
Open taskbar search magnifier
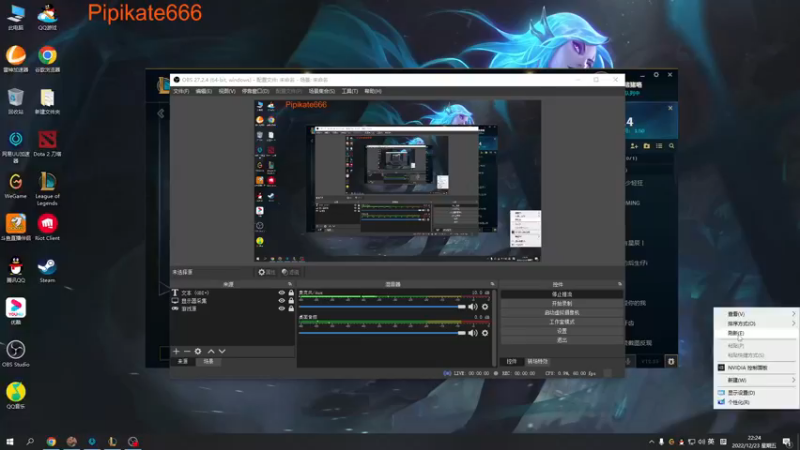coord(30,441)
